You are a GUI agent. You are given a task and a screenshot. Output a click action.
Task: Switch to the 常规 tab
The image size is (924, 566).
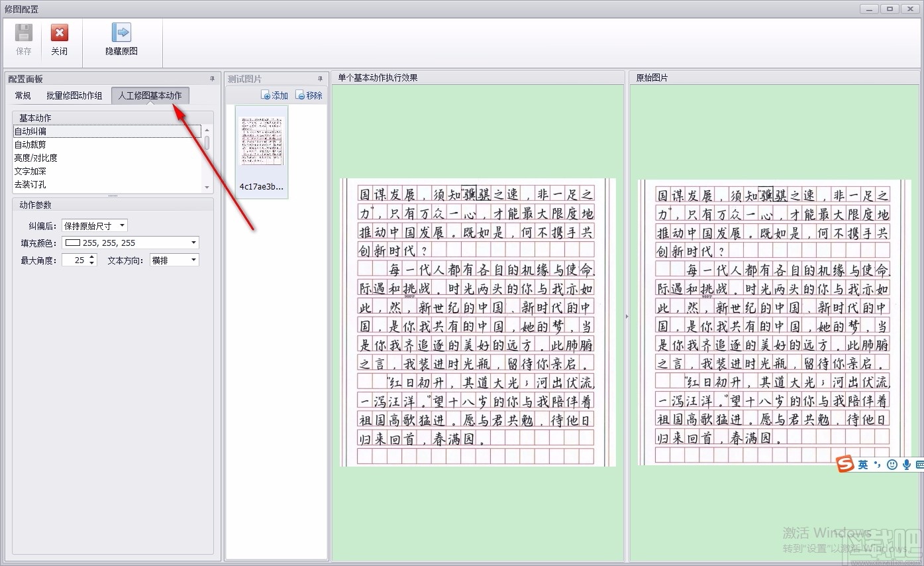tap(23, 95)
